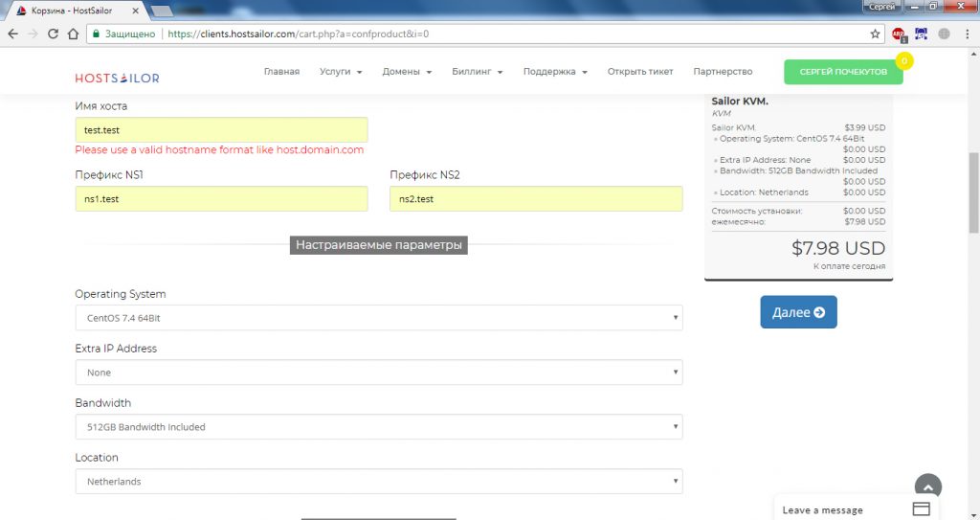Screen dimensions: 980x520
Task: Click the Открыть тикет link
Action: pos(640,72)
